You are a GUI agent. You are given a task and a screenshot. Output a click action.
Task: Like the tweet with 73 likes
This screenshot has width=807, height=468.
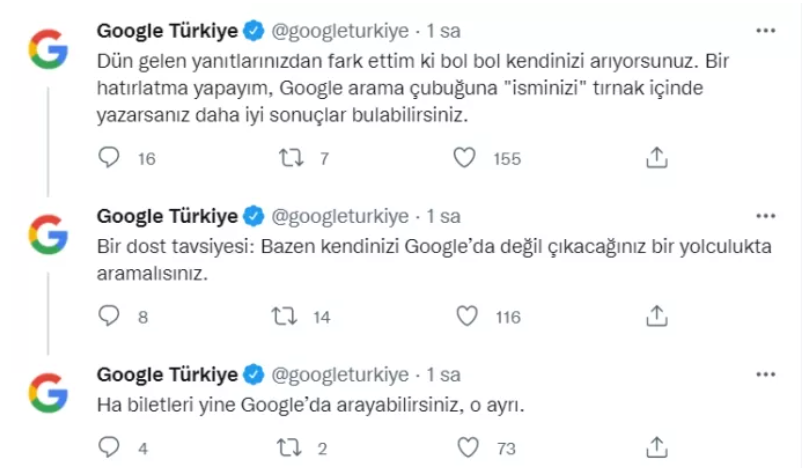465,447
